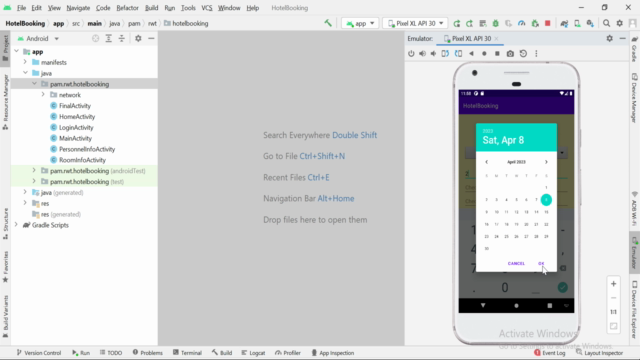Click the Select Opened File target icon
640x360 pixels.
click(x=96, y=38)
